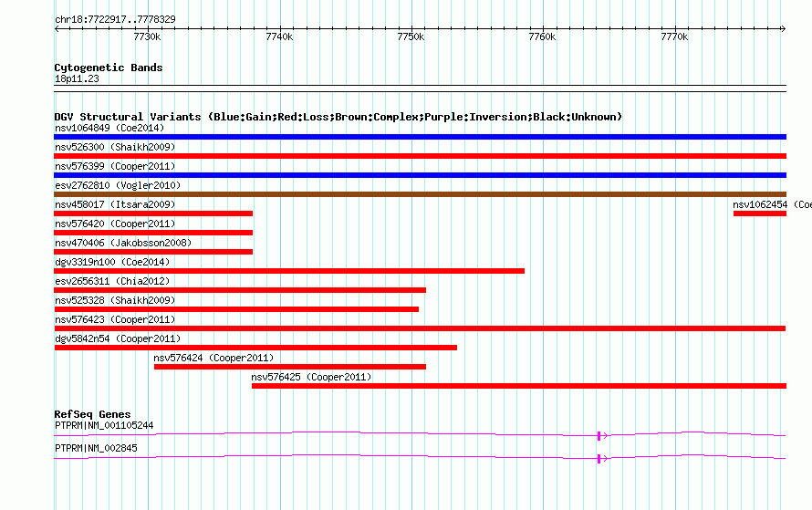Open nsv576420 (Cooper2011) label
812x510 pixels.
coord(115,224)
